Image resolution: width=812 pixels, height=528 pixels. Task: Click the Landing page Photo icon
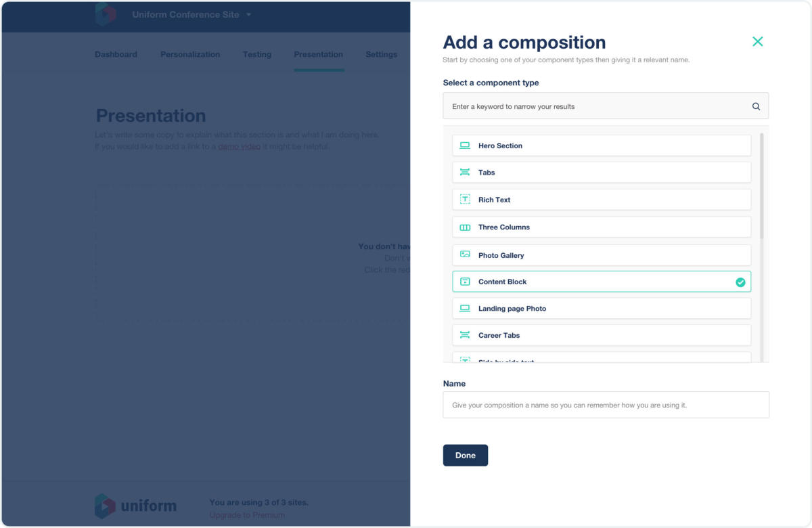point(465,308)
